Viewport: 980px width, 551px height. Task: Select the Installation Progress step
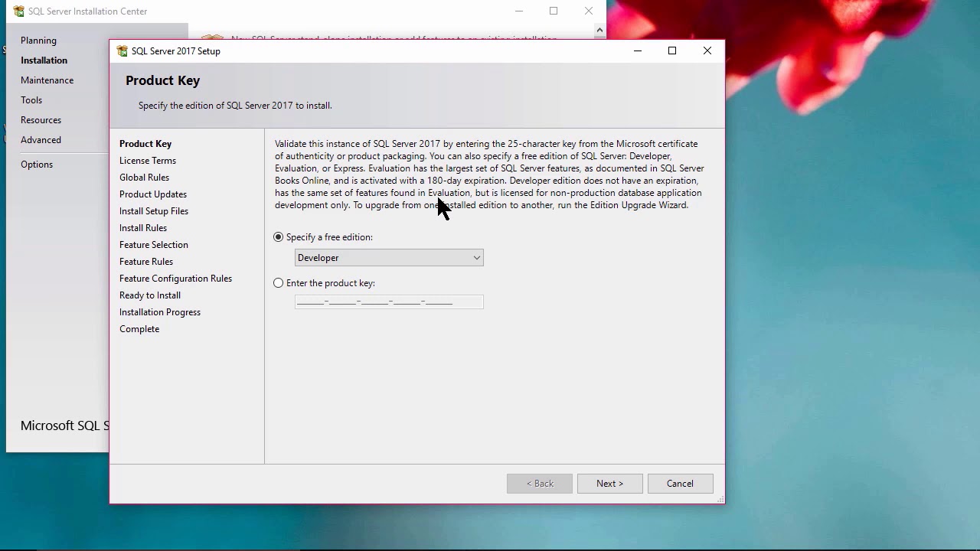coord(160,312)
